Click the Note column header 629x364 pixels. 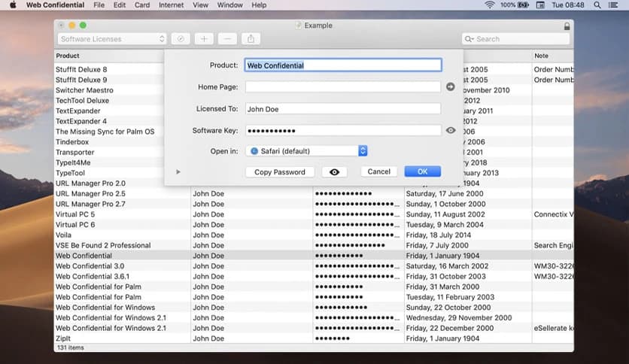[x=553, y=56]
